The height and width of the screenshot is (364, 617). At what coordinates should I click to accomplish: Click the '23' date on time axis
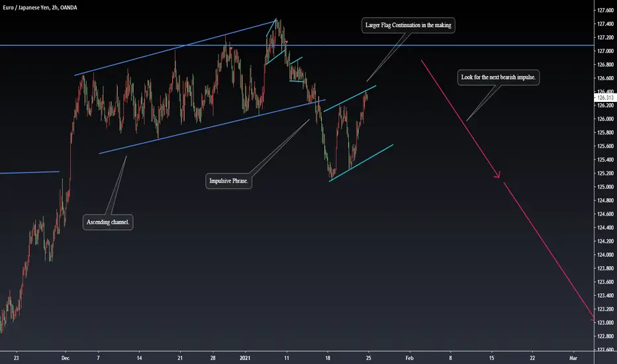click(16, 358)
